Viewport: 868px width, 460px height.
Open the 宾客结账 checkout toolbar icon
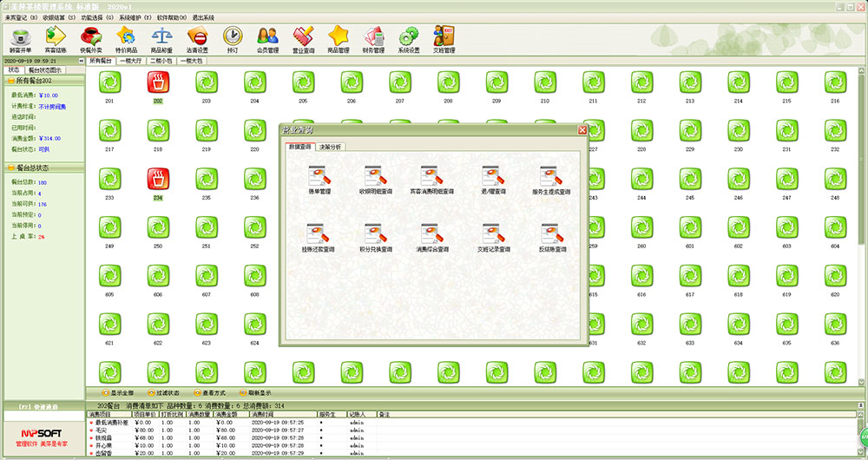click(54, 38)
